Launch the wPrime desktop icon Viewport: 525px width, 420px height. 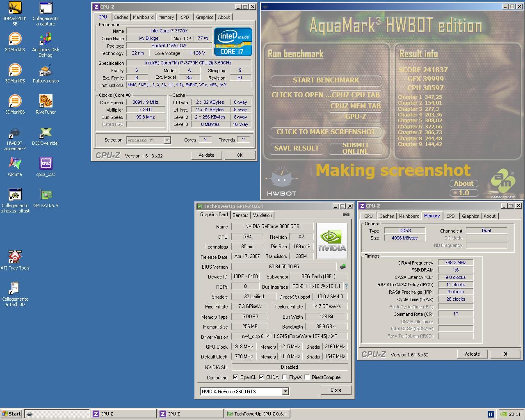coord(15,167)
